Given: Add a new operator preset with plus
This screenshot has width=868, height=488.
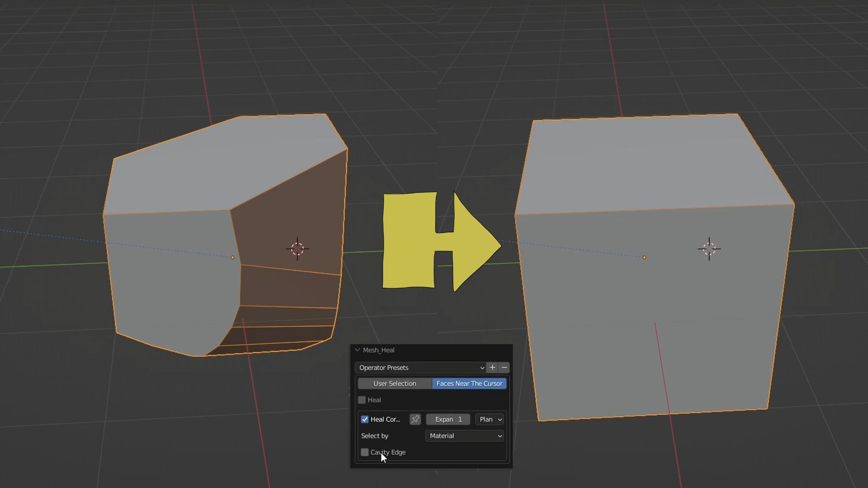Looking at the screenshot, I should (492, 367).
